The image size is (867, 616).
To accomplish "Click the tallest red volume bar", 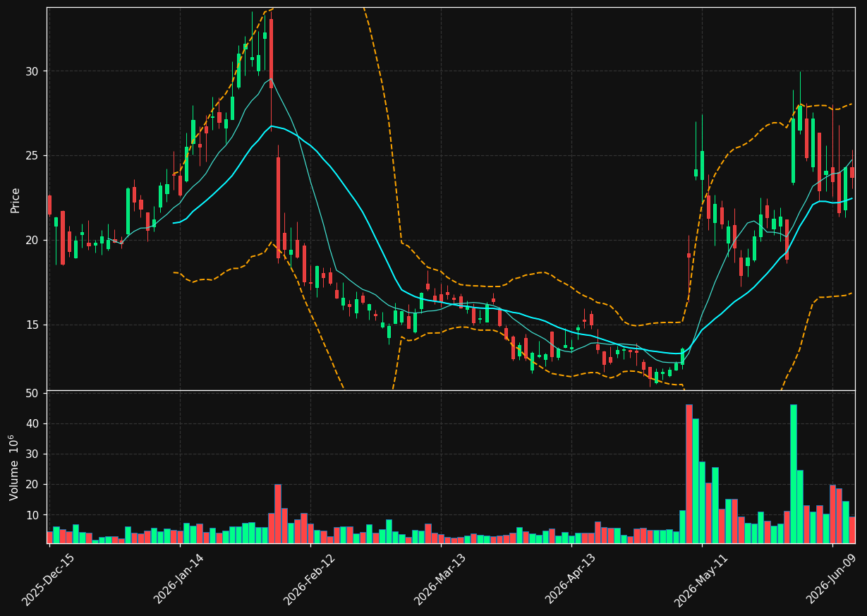I will (x=689, y=473).
